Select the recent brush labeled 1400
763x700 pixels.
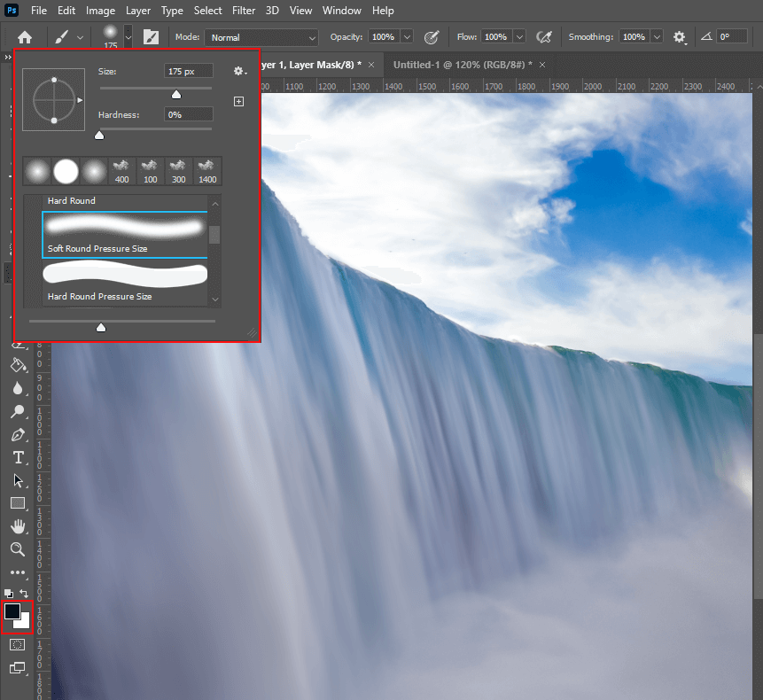tap(207, 171)
